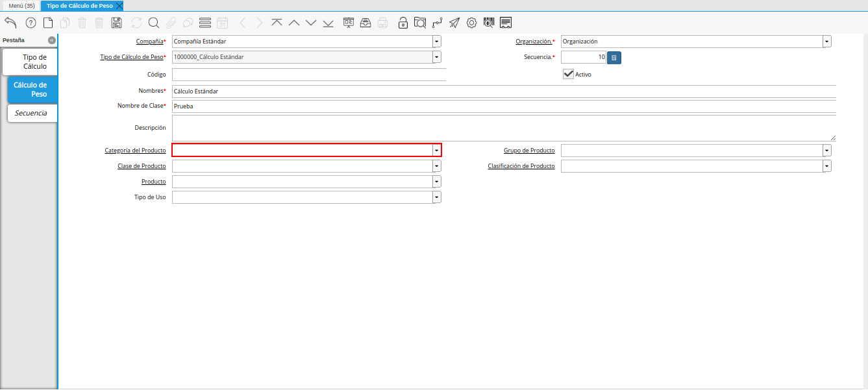Create a new record with page icon
Viewport: 868px width, 390px height.
48,23
